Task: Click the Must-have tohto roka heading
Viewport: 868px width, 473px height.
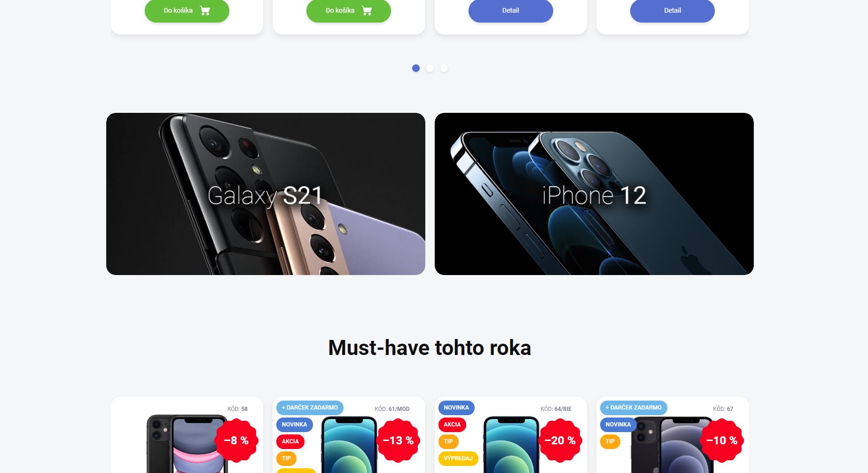Action: (x=430, y=348)
